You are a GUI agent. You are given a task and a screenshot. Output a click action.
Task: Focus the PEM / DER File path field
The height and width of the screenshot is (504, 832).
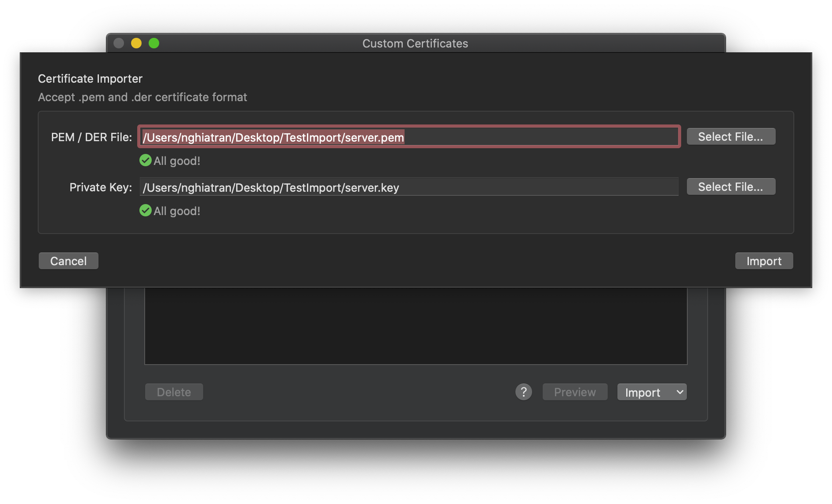[x=409, y=137]
